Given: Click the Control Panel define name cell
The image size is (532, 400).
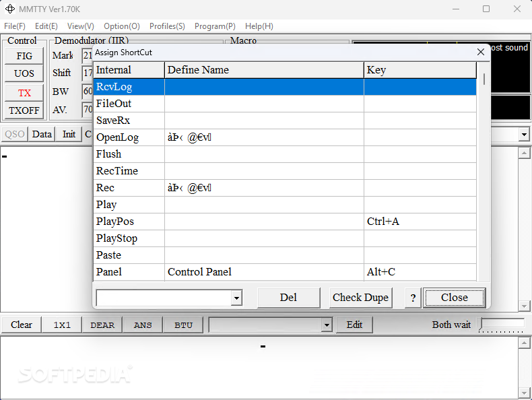Looking at the screenshot, I should pyautogui.click(x=264, y=272).
